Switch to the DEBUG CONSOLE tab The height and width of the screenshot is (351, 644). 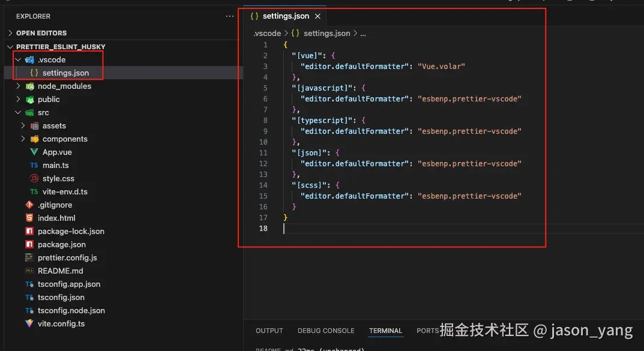click(x=326, y=331)
